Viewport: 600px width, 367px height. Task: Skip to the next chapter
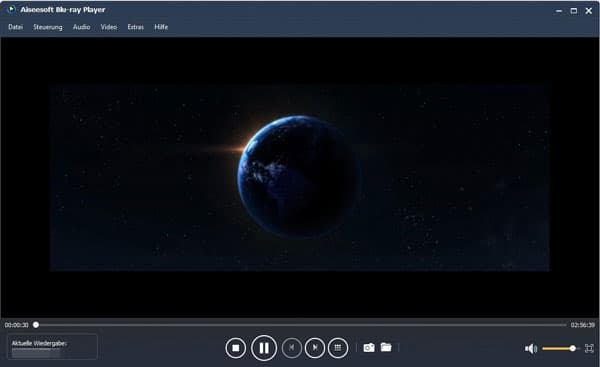pos(315,348)
